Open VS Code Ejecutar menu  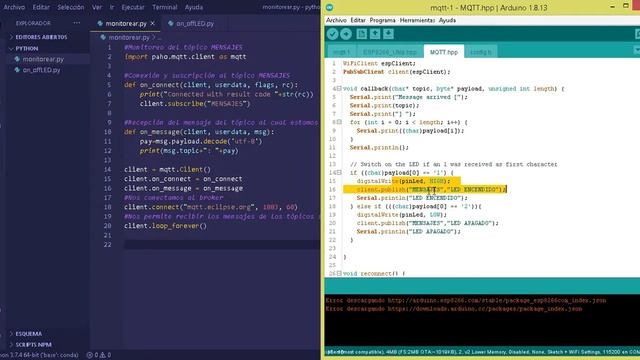[x=133, y=7]
